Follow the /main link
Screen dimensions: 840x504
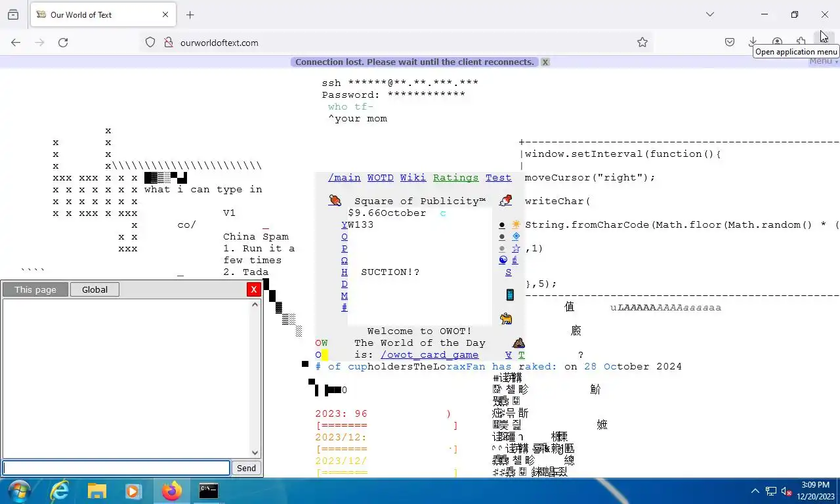(345, 177)
